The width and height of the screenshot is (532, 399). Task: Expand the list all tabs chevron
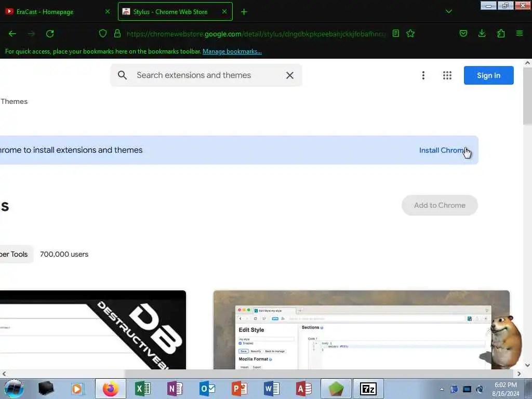tap(448, 11)
